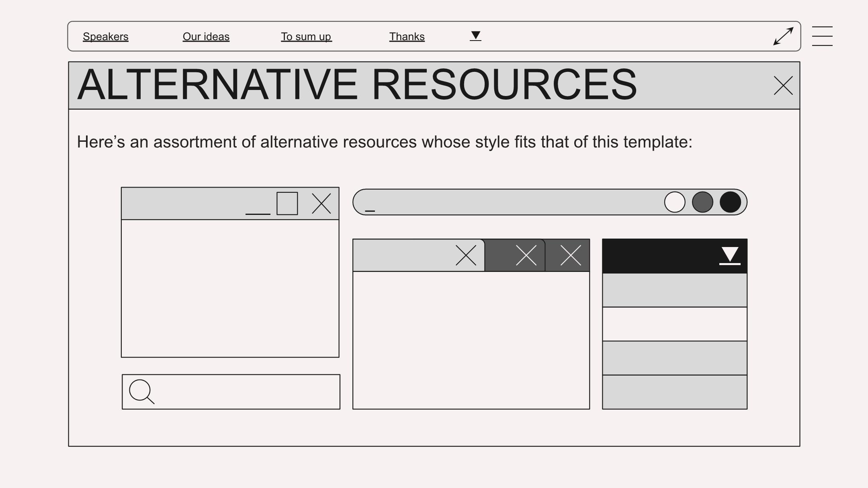868x488 pixels.
Task: Click the square maximize icon in sample window
Action: pos(287,204)
